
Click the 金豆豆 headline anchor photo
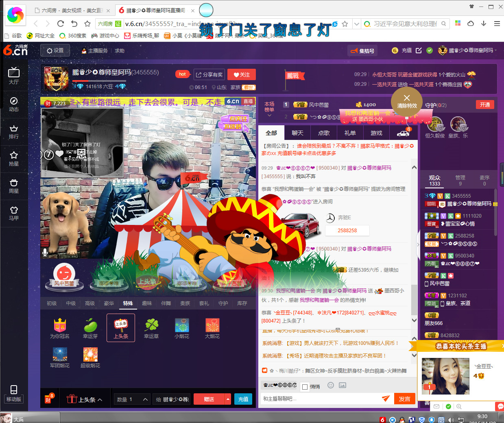click(x=445, y=376)
